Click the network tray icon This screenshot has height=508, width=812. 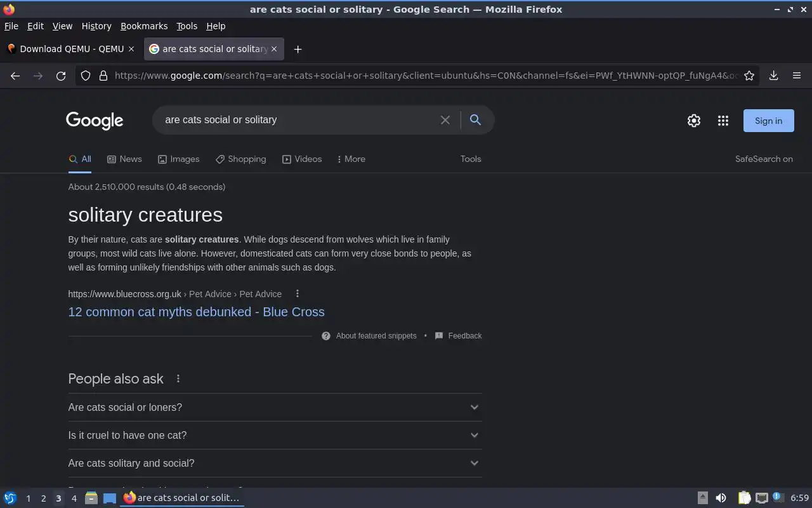click(762, 498)
